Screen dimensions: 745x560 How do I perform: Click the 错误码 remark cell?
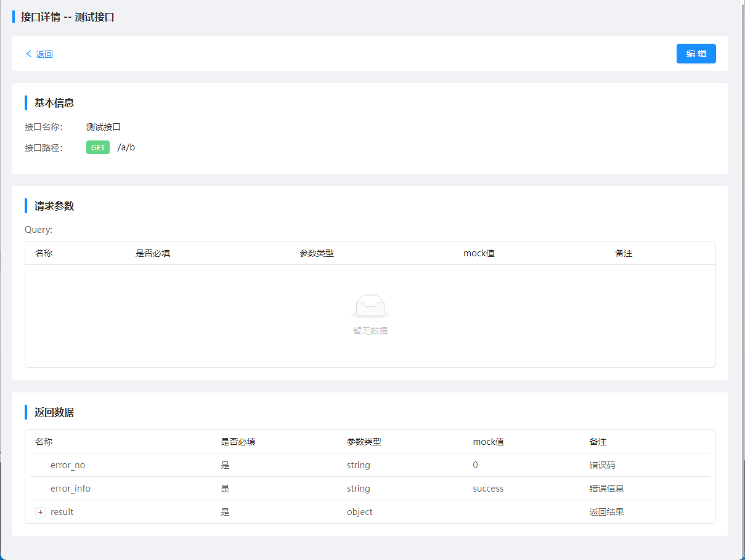(602, 465)
